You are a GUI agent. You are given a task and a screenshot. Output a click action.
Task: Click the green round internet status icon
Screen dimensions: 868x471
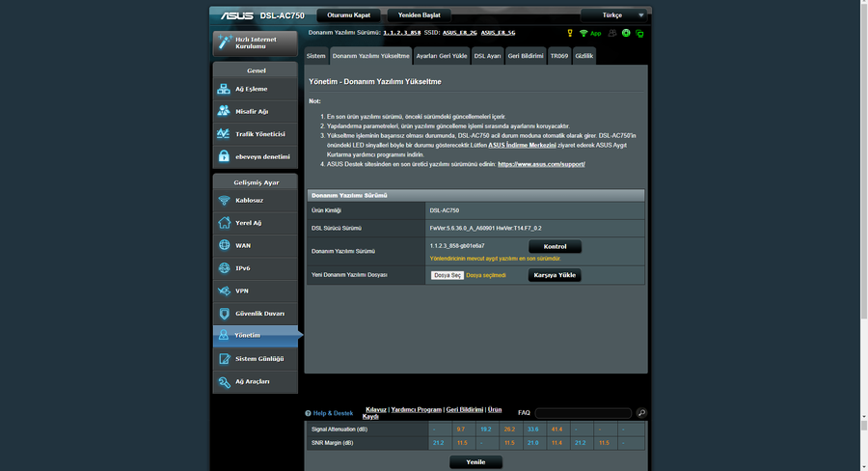[626, 33]
